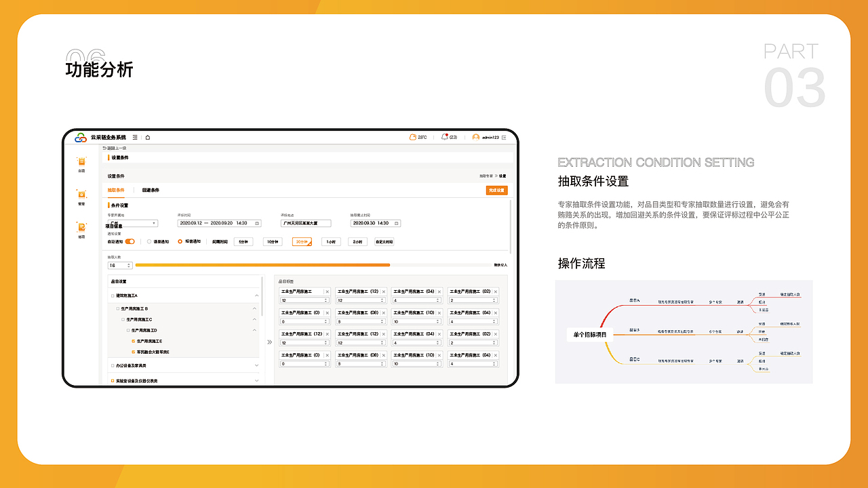The height and width of the screenshot is (488, 868).
Task: Remove first-row 工业生产用房施工 (12) tag
Action: 383,291
